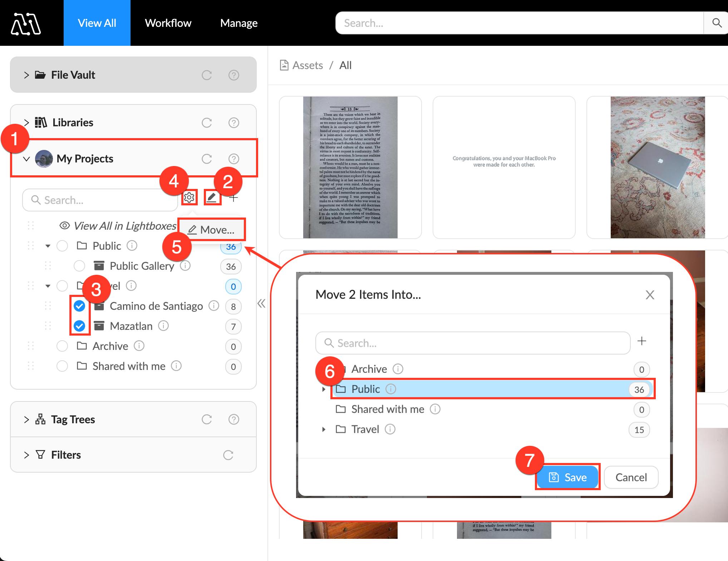Click the edit pencil icon in My Projects

click(x=212, y=197)
